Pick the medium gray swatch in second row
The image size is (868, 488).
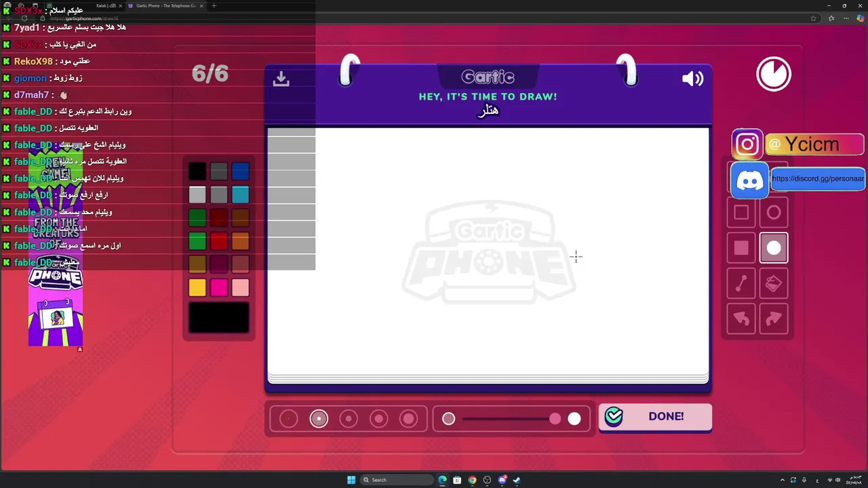tap(219, 195)
